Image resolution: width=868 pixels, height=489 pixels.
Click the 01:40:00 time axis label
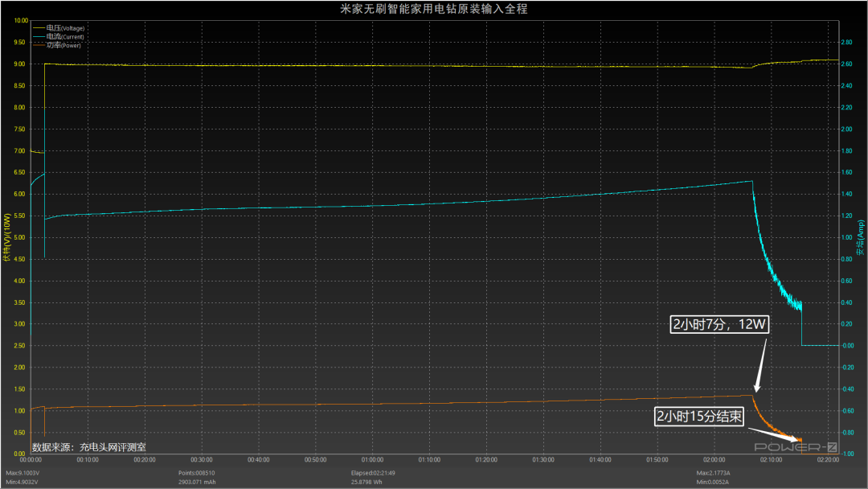(x=600, y=460)
